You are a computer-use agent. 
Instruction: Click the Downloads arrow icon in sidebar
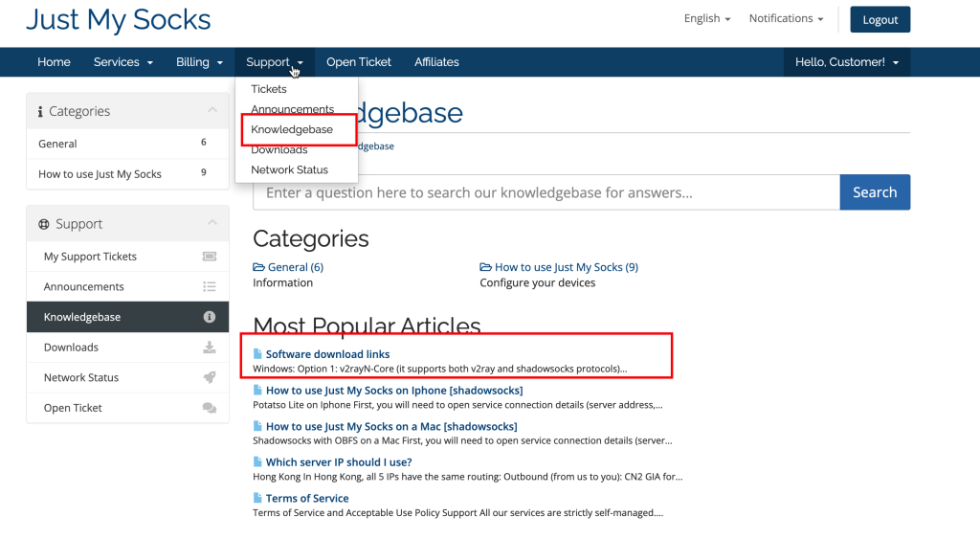pyautogui.click(x=210, y=347)
